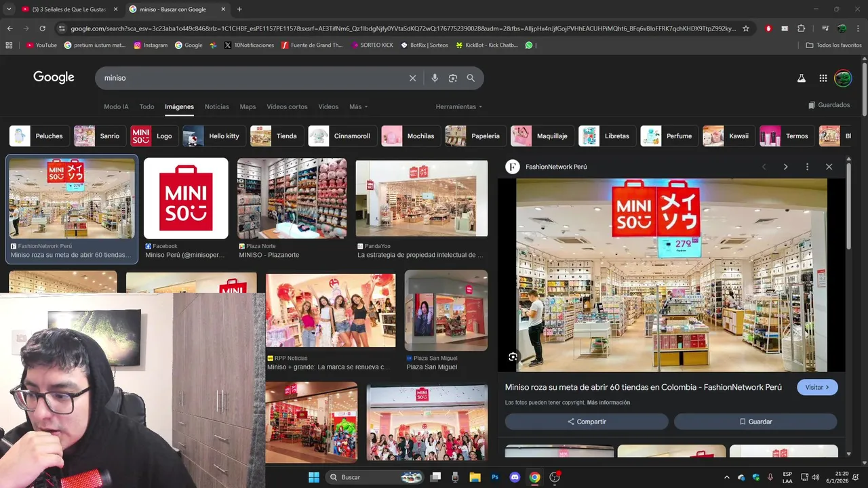868x488 pixels.
Task: Open Guardados saved items
Action: click(x=829, y=105)
